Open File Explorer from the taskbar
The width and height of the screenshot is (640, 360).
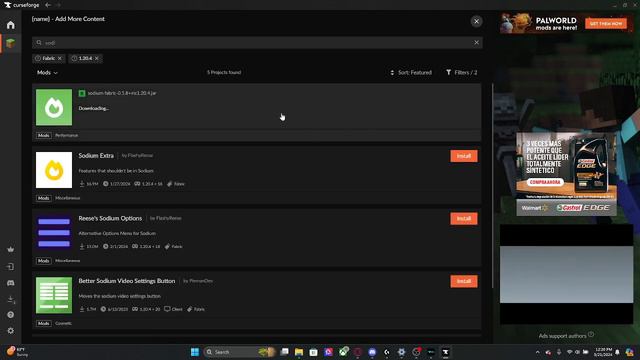tap(299, 352)
